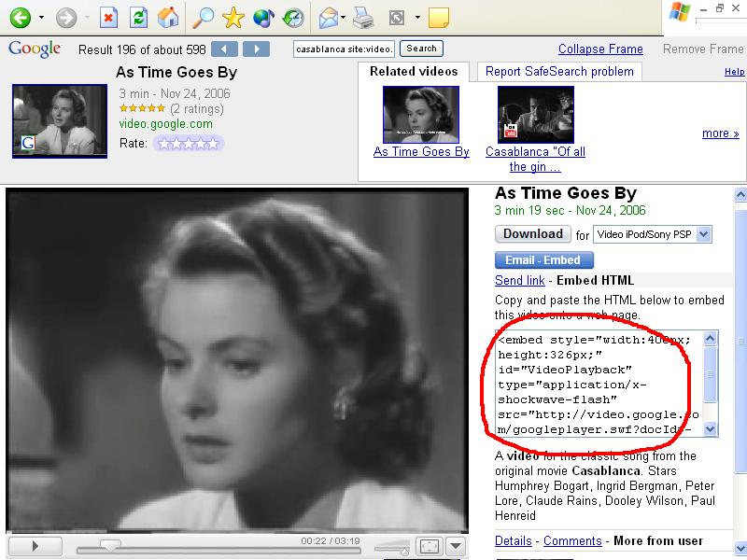This screenshot has width=747, height=560.
Task: Open dropdown arrow next to expand box icon
Action: (x=417, y=18)
